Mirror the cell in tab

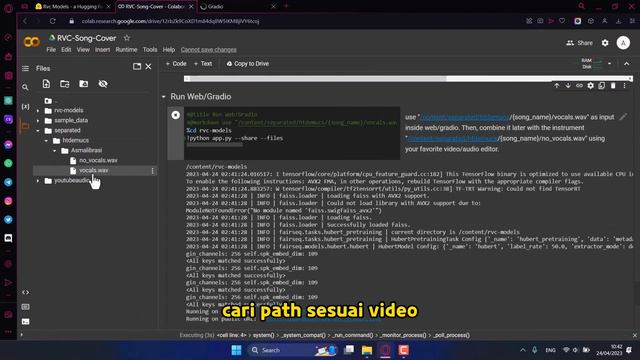tap(602, 86)
